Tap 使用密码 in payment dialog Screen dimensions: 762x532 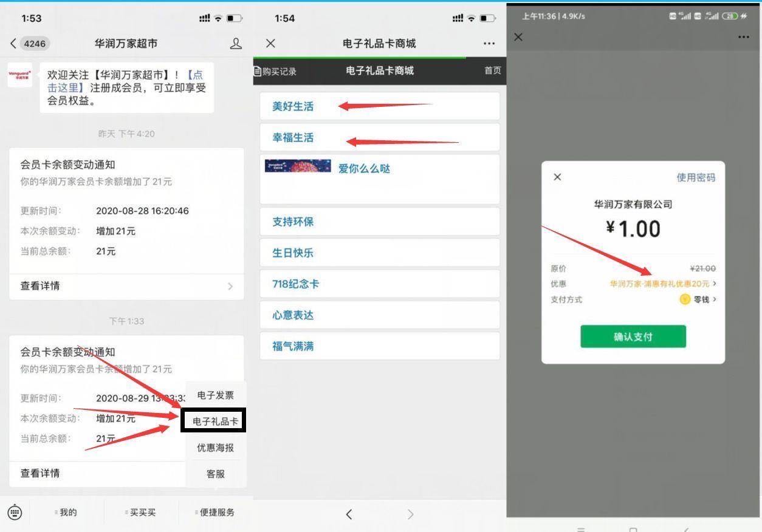coord(696,177)
